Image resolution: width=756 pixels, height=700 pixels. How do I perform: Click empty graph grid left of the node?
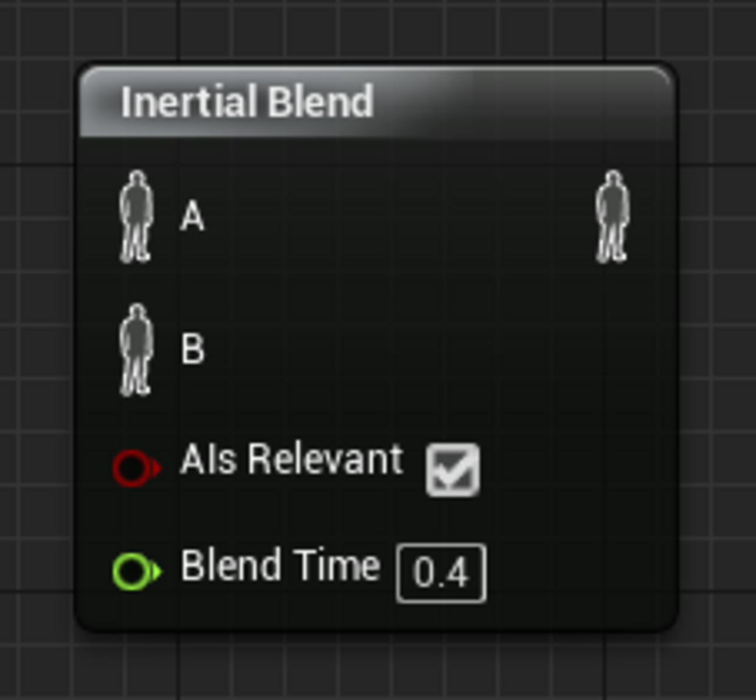(x=35, y=349)
